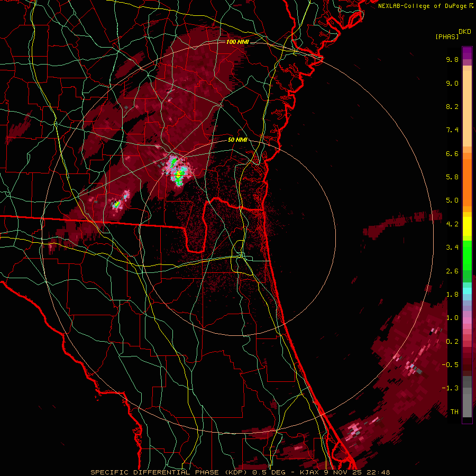Click the 4.2 value on the color scale
Viewport: 476px width, 476px height.
(x=452, y=224)
